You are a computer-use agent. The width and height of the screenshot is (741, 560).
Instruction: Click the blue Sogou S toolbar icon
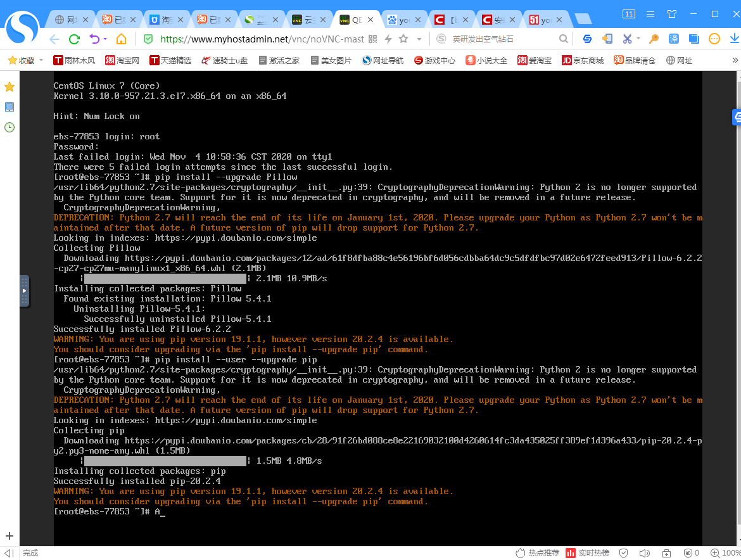(587, 39)
